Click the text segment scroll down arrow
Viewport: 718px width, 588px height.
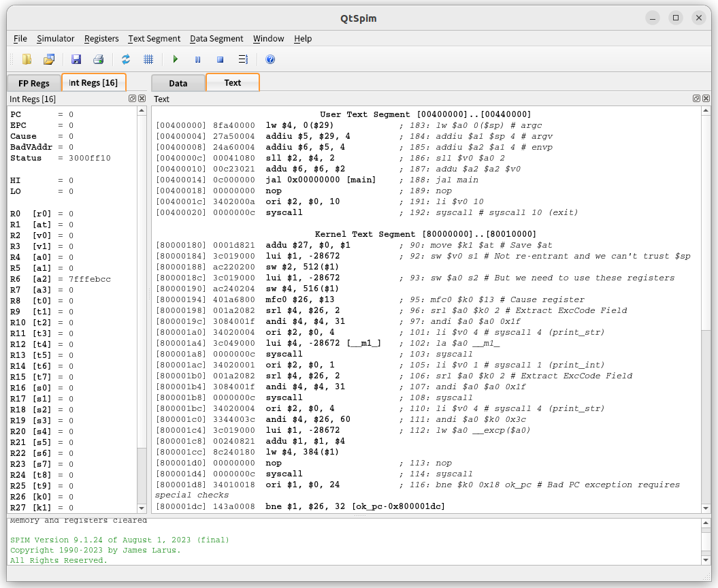706,508
